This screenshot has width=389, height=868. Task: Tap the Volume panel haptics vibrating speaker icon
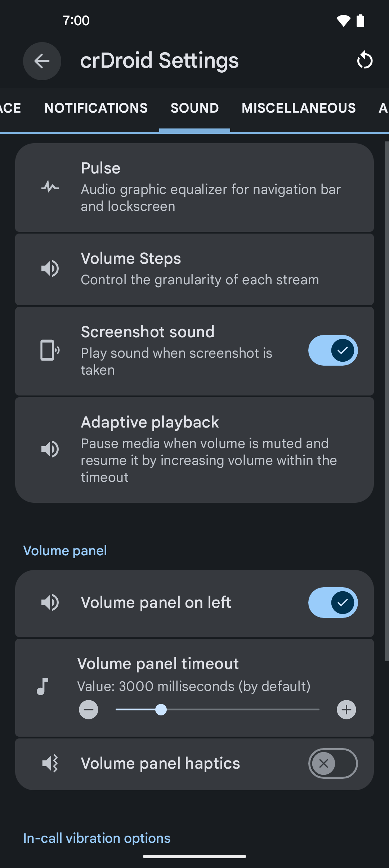pyautogui.click(x=50, y=763)
